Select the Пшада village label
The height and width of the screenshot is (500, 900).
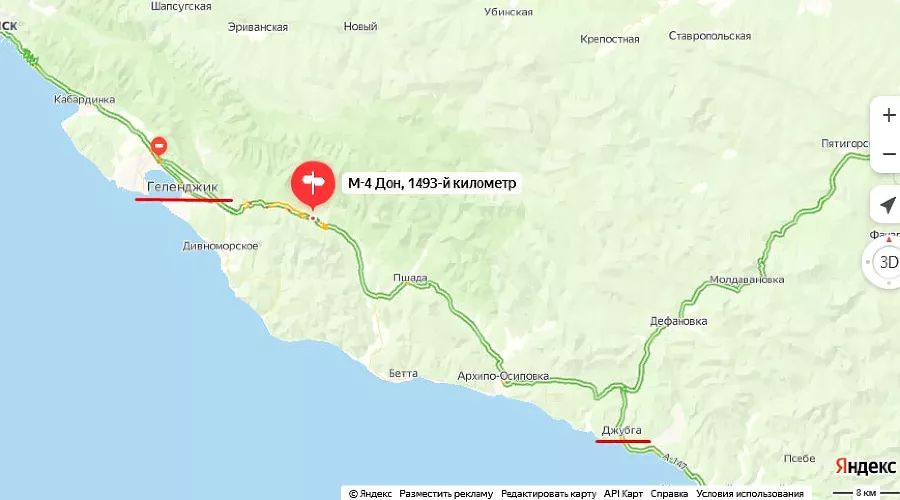(x=410, y=278)
